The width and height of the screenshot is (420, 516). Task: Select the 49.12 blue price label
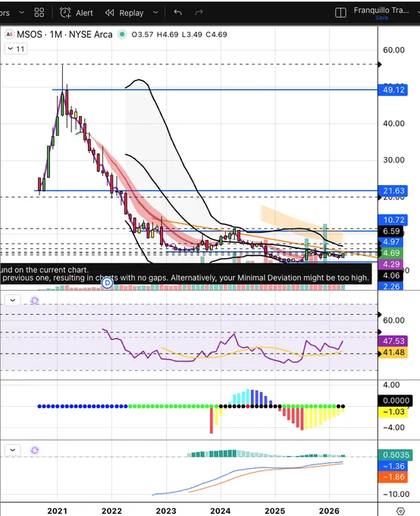coord(393,90)
